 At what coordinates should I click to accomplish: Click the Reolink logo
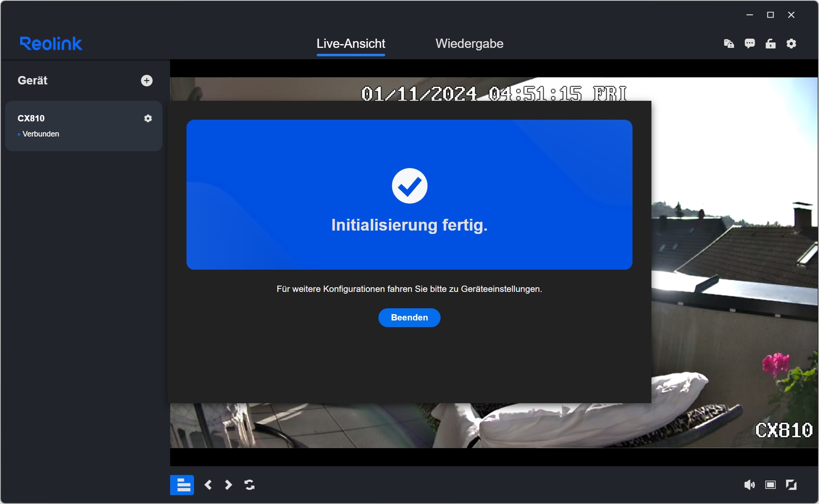[51, 44]
